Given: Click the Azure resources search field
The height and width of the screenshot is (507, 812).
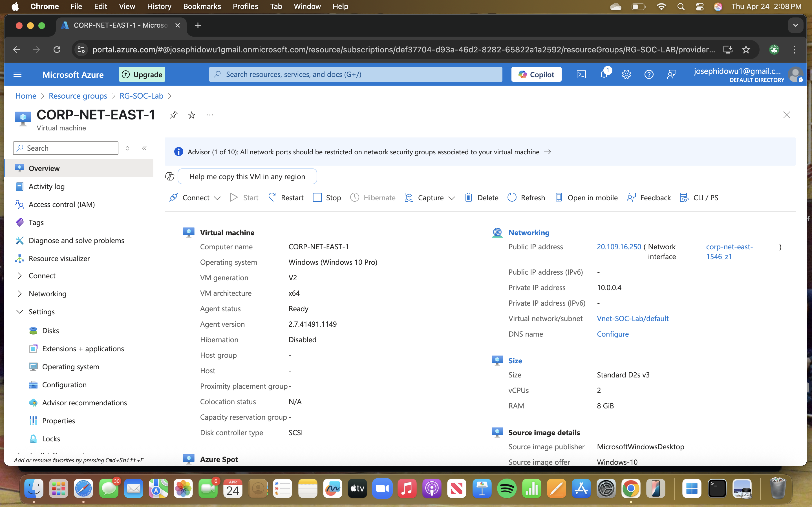Looking at the screenshot, I should 356,74.
